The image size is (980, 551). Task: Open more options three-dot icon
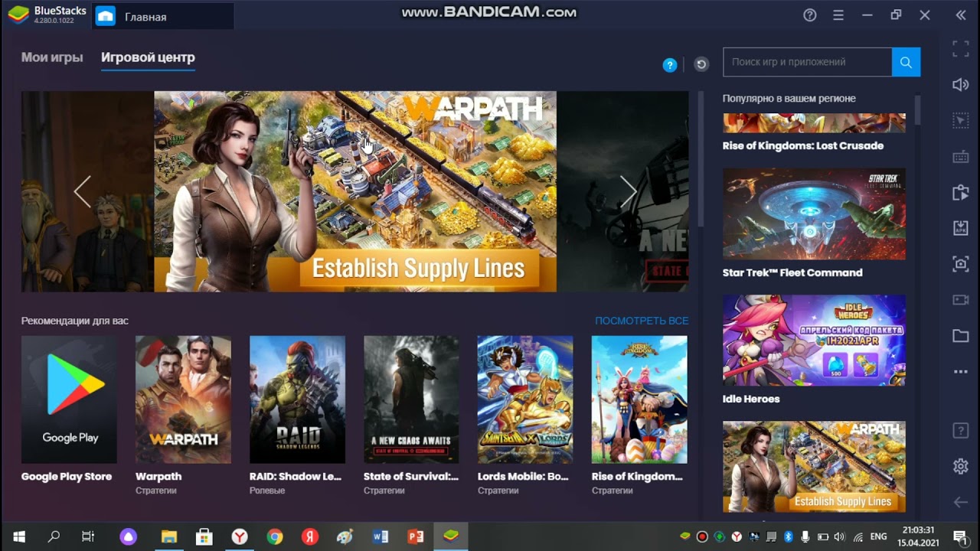click(961, 372)
